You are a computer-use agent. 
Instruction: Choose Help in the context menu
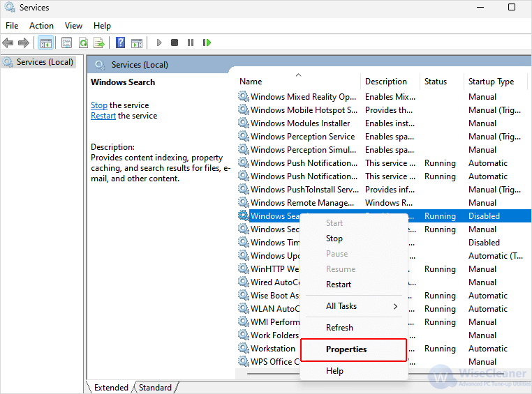353,371
